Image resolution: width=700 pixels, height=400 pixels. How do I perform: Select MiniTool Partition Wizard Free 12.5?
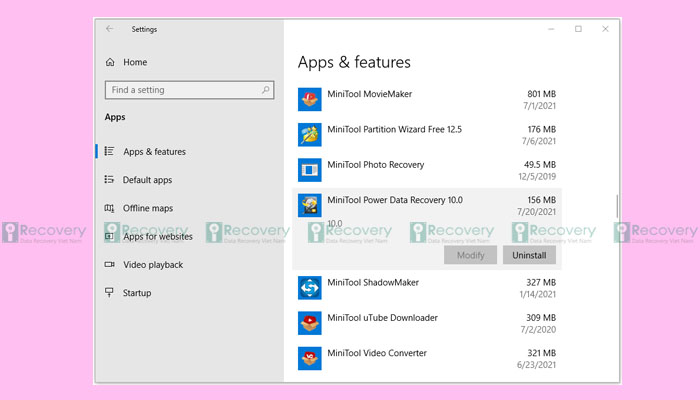[395, 129]
